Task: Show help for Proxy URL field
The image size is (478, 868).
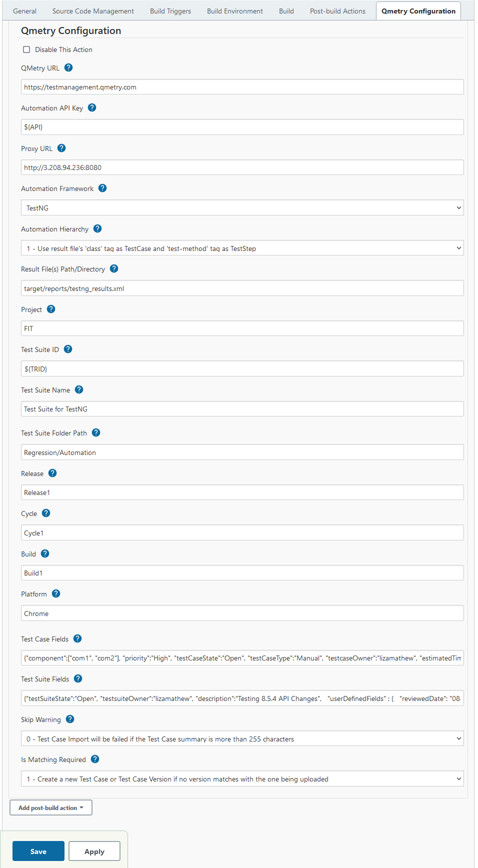Action: click(x=61, y=148)
